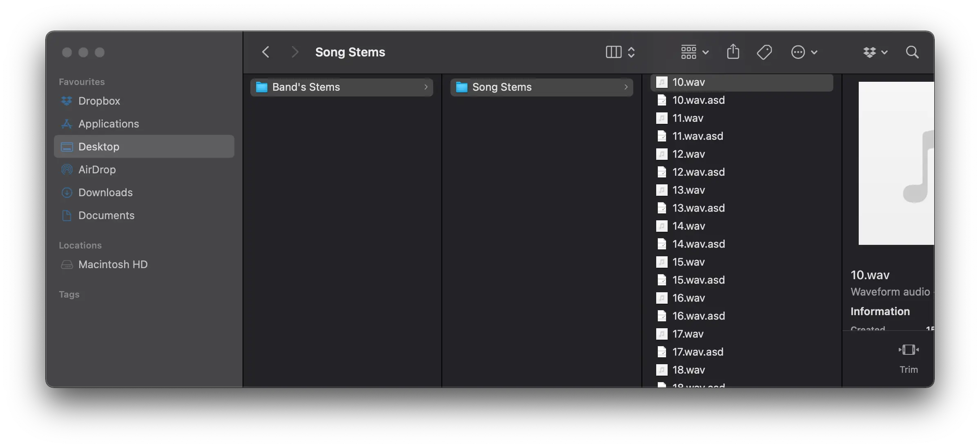Open AirDrop from the sidebar
This screenshot has width=980, height=448.
pos(97,170)
